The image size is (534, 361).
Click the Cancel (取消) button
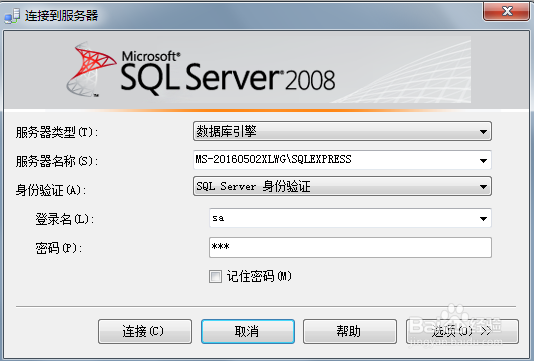248,331
